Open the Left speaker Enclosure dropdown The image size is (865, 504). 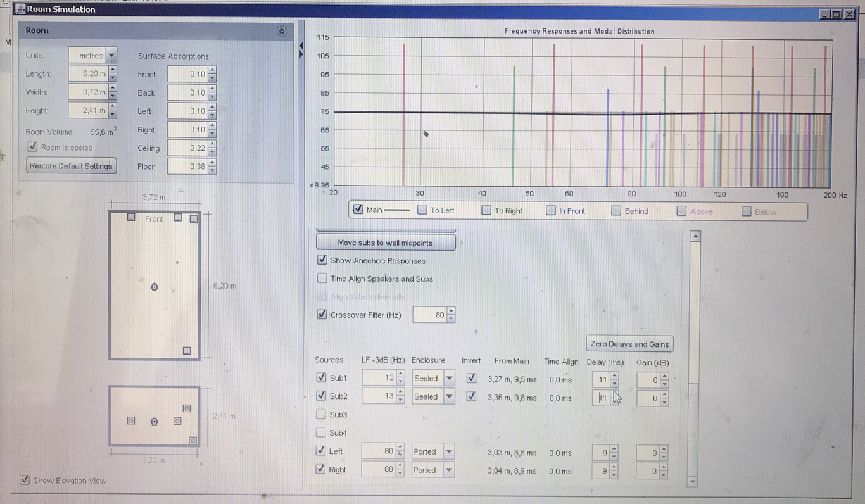tap(449, 452)
